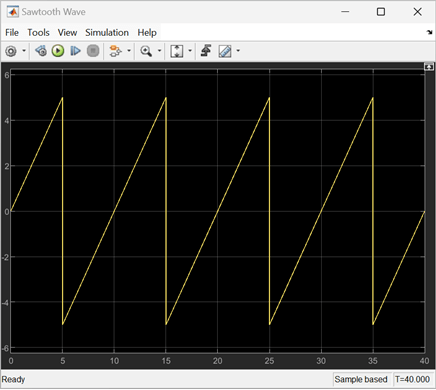Open the View menu
Image resolution: width=436 pixels, height=390 pixels.
(67, 33)
